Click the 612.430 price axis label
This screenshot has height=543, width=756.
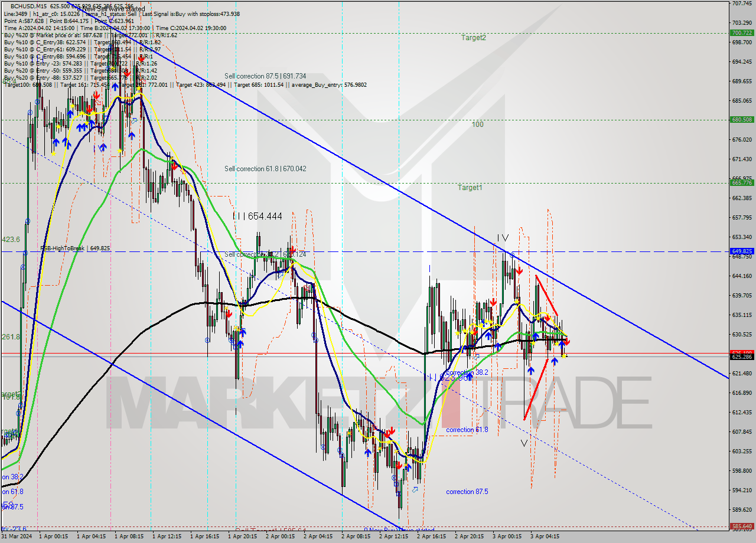[742, 412]
